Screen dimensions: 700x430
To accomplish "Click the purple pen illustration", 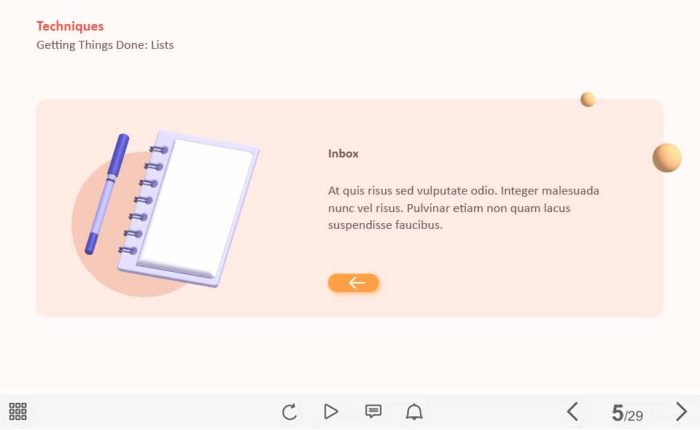I will click(x=107, y=194).
